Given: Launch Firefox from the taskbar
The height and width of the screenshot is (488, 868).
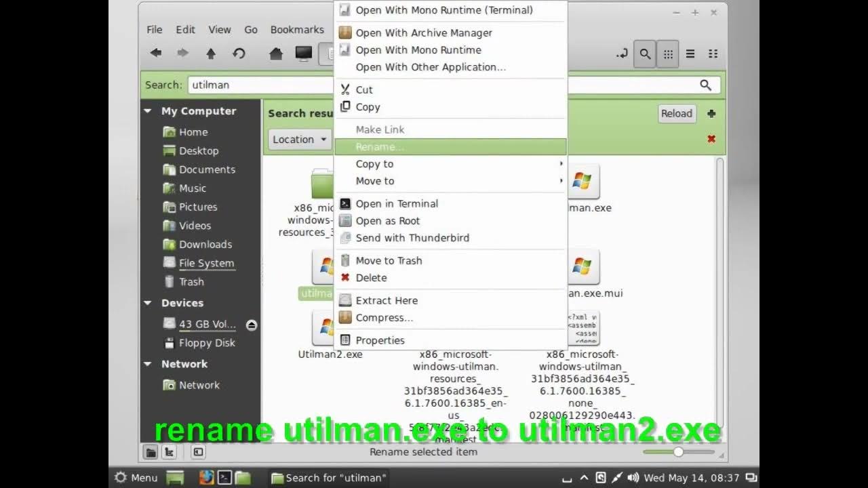Looking at the screenshot, I should point(206,478).
